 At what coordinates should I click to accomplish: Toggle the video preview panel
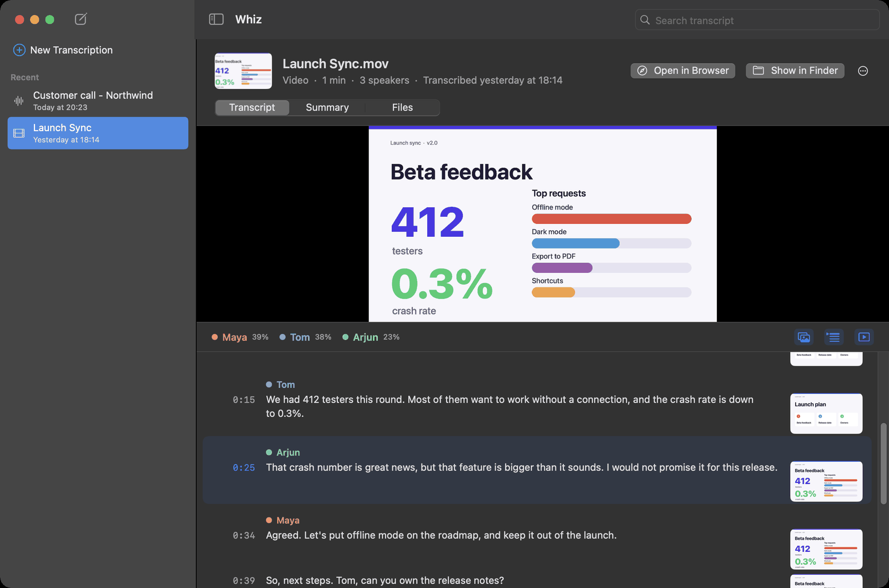pos(864,337)
